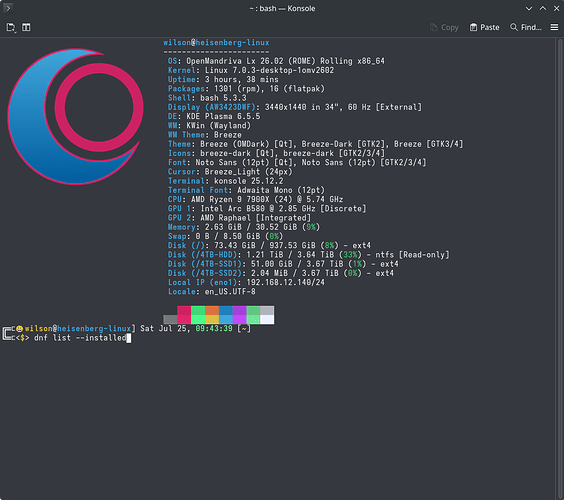Click the 'Memory: 2.63 GiB' line
Screen dimensions: 564x500
point(244,227)
